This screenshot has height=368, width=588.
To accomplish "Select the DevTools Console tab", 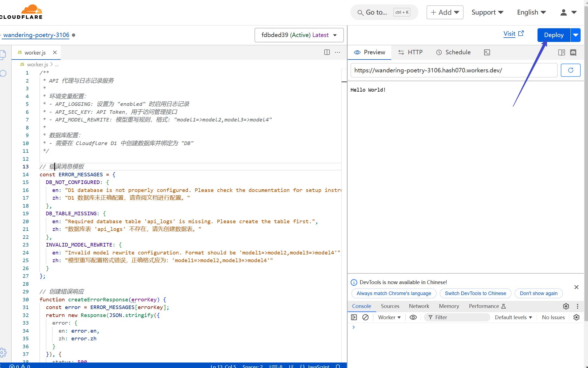I will (x=362, y=306).
